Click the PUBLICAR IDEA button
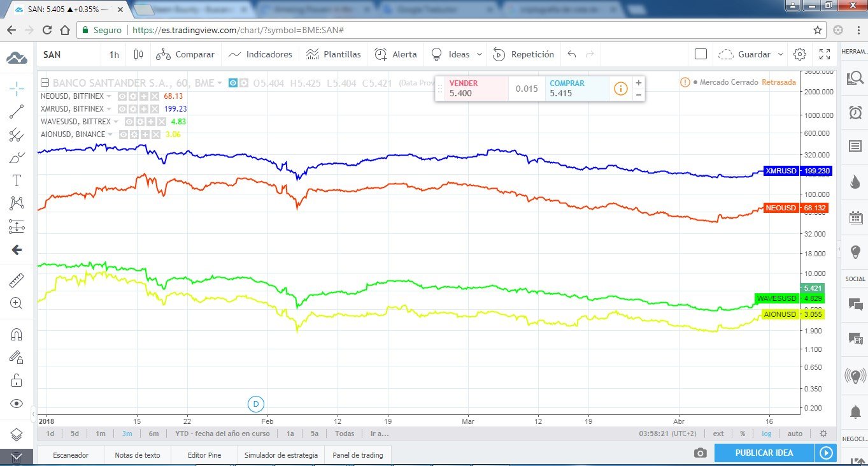Image resolution: width=868 pixels, height=466 pixels. pyautogui.click(x=764, y=453)
